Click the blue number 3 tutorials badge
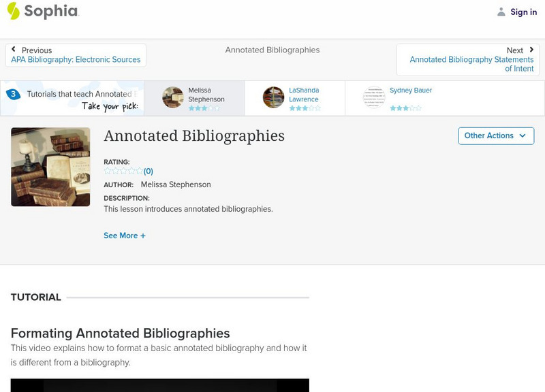Image resolution: width=545 pixels, height=392 pixels. coord(13,94)
